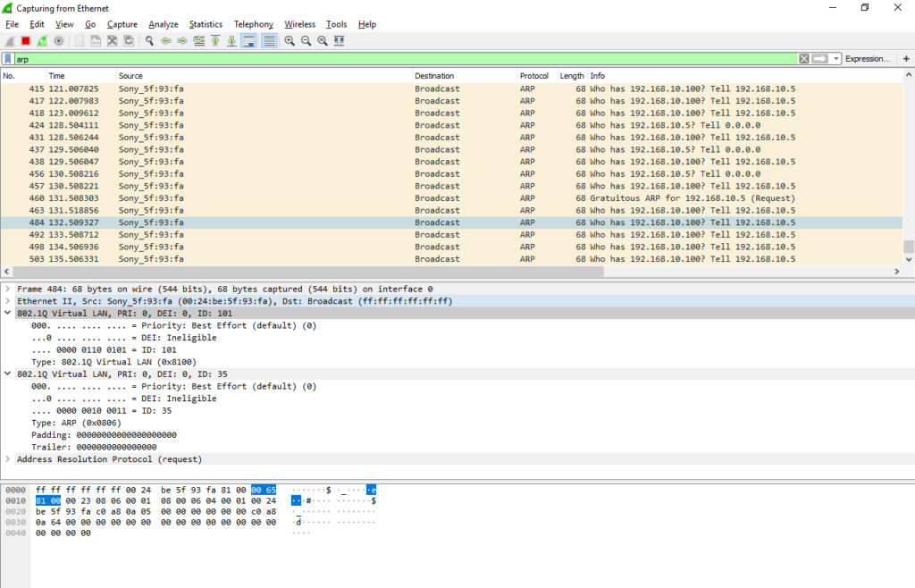Image resolution: width=915 pixels, height=588 pixels.
Task: Go to the last packet
Action: coord(233,40)
